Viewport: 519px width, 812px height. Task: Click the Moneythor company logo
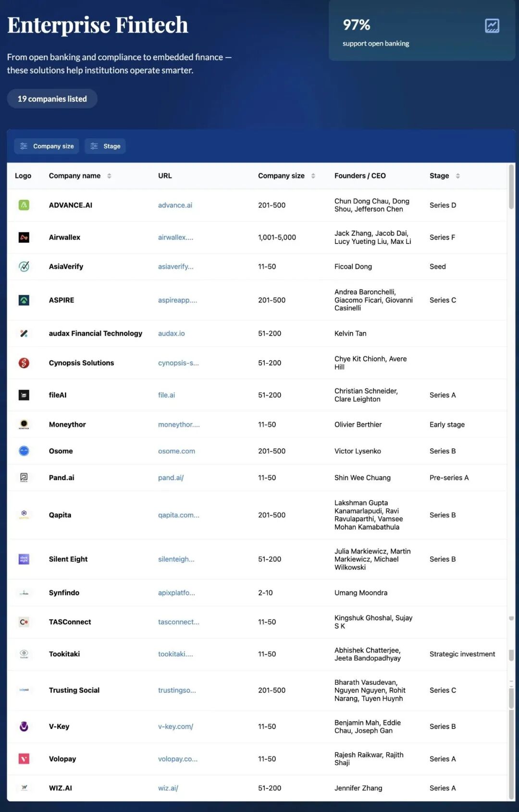tap(24, 424)
